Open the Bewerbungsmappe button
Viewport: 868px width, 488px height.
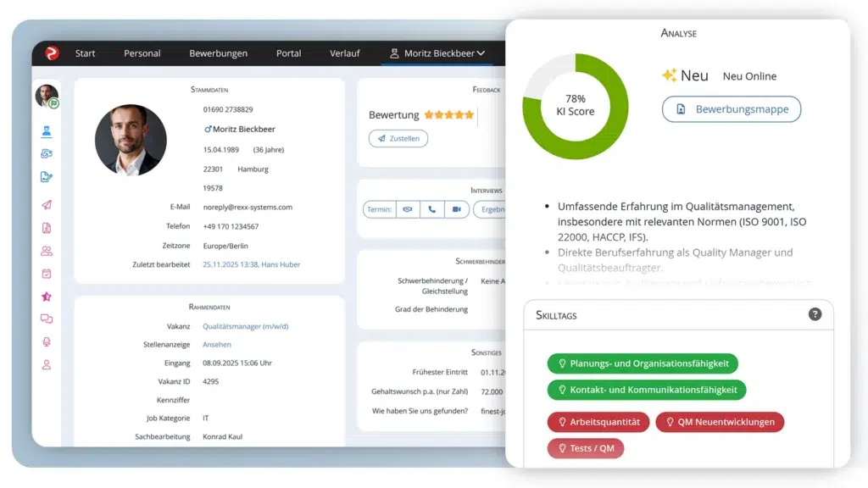731,109
